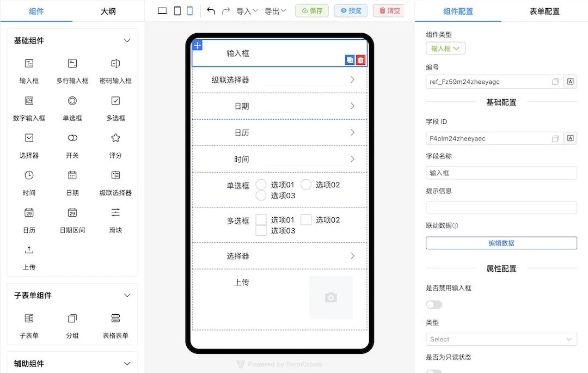The height and width of the screenshot is (373, 588).
Task: Switch to tablet device view
Action: tap(177, 11)
